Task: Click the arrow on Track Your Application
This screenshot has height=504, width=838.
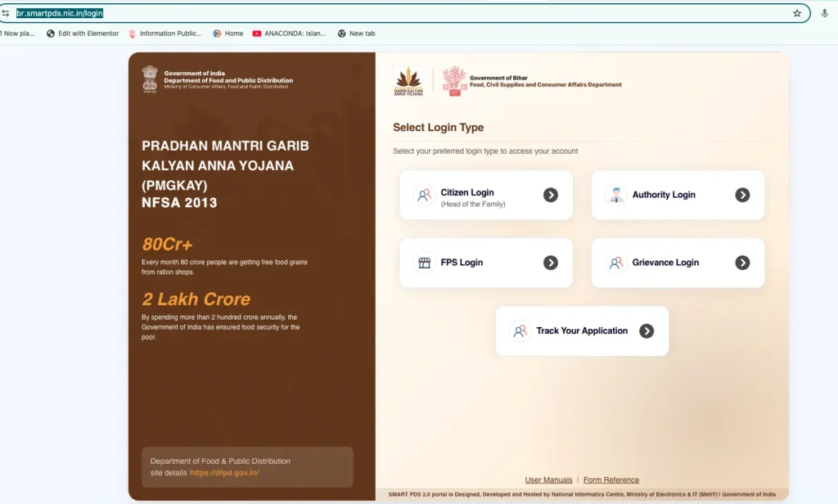Action: click(647, 331)
